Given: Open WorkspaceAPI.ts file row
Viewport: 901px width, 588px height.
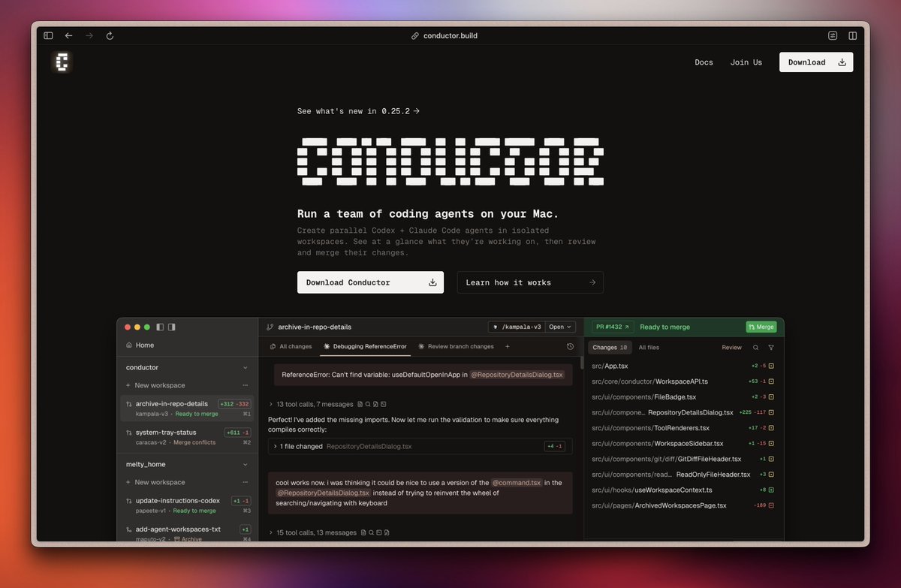Looking at the screenshot, I should coord(683,381).
